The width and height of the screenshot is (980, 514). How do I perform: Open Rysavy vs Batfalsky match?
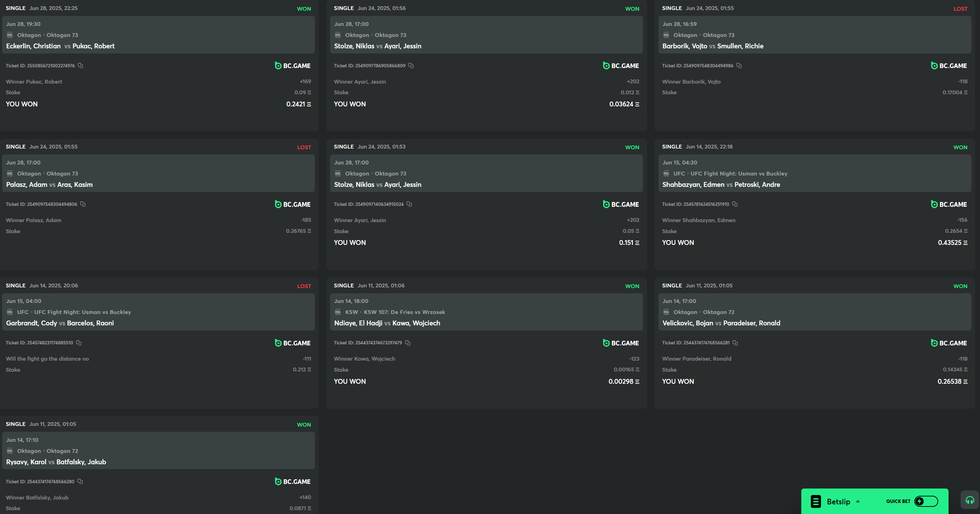click(x=56, y=461)
